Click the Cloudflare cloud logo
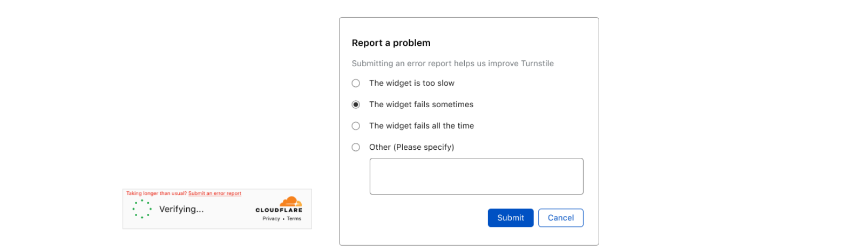868x250 pixels. [290, 202]
